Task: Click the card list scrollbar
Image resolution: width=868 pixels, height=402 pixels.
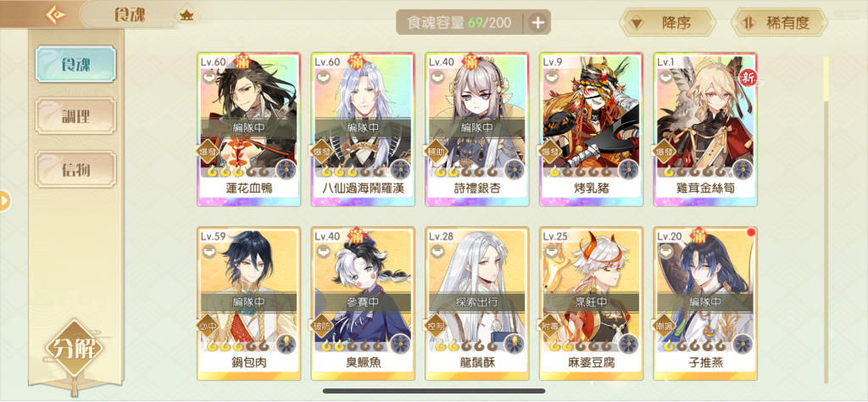Action: pos(826,219)
